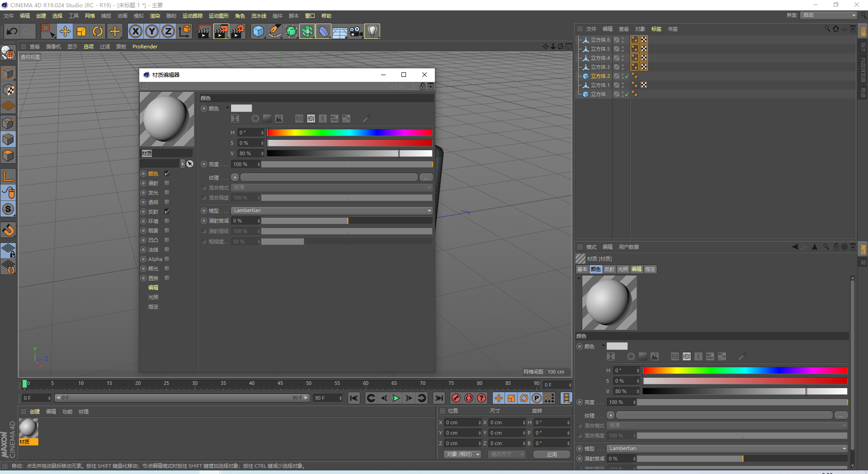868x474 pixels.
Task: Open the 渲染 menu in the menu bar
Action: click(x=155, y=16)
